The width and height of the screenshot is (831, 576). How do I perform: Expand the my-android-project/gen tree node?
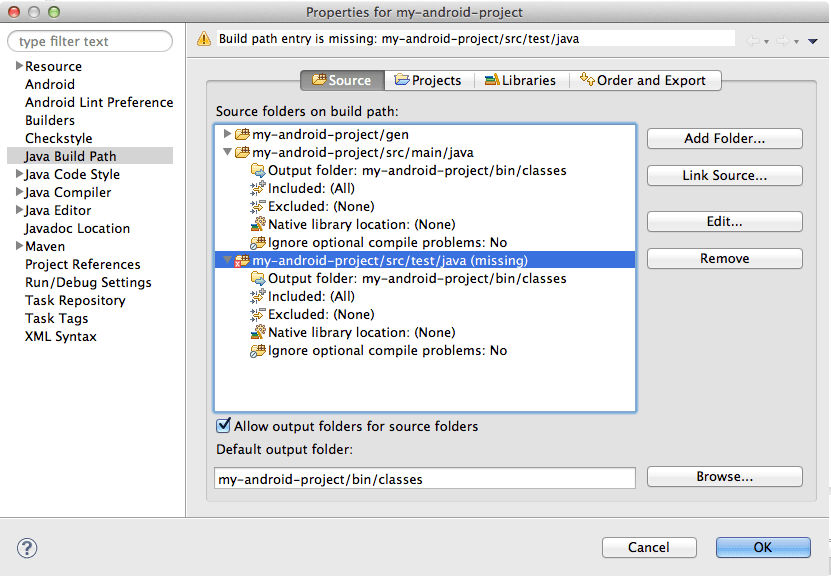(228, 135)
